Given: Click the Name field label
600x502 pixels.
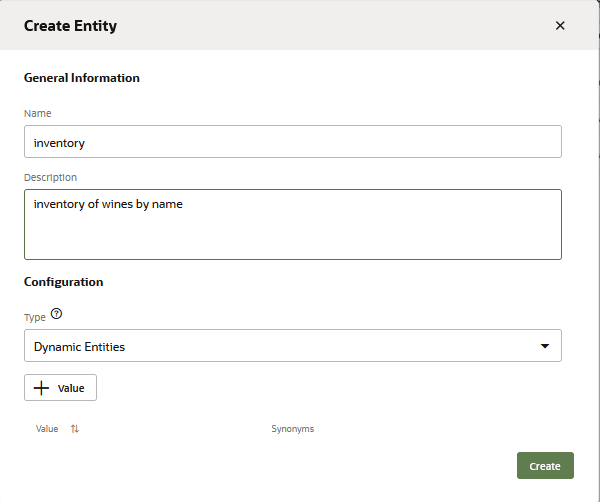Looking at the screenshot, I should [x=38, y=114].
